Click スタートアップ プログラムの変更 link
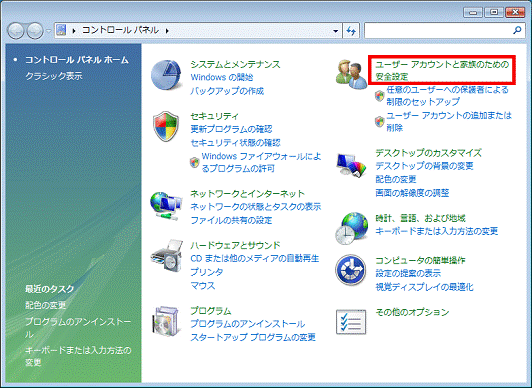This screenshot has width=532, height=388. tap(253, 337)
